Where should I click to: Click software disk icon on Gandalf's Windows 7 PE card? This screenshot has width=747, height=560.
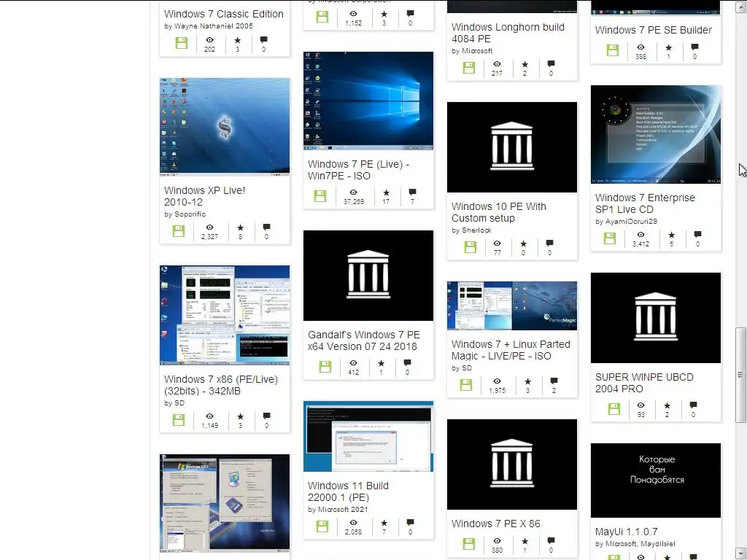pyautogui.click(x=325, y=367)
